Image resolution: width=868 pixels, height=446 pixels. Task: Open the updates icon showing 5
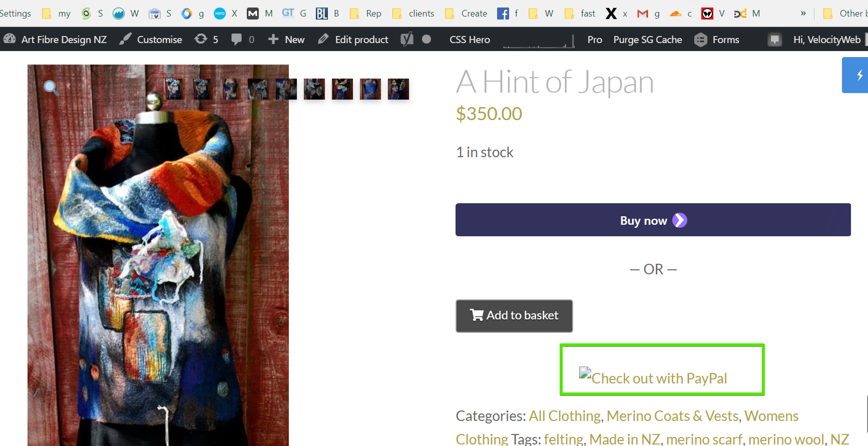click(x=206, y=40)
